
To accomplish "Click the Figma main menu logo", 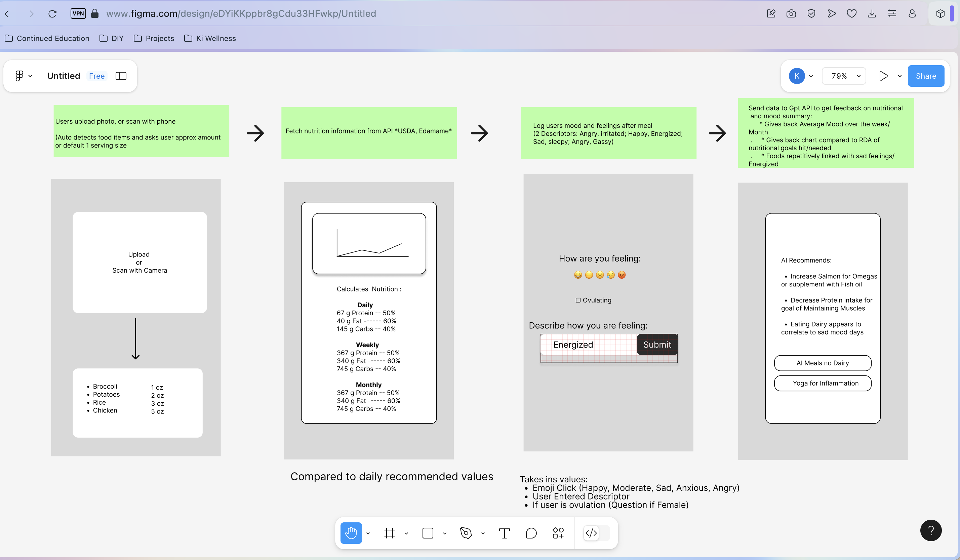I will point(19,76).
